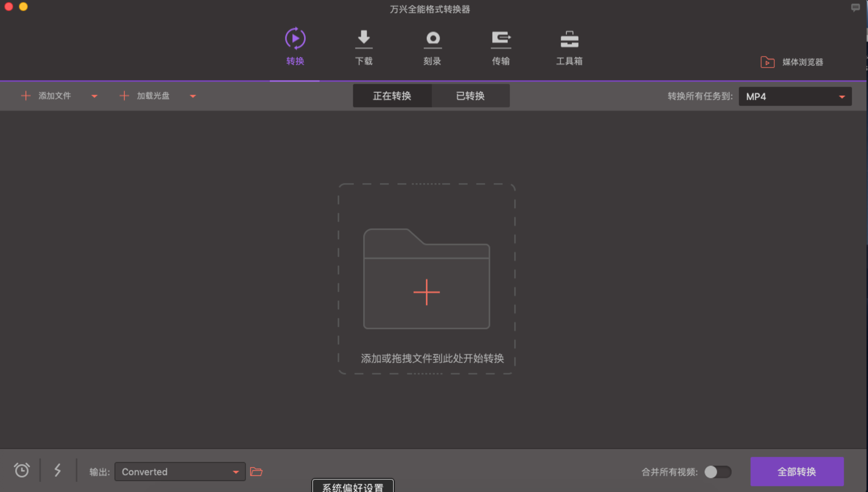This screenshot has width=868, height=492.
Task: Select the 已转换 (Converted) tab
Action: tap(471, 95)
